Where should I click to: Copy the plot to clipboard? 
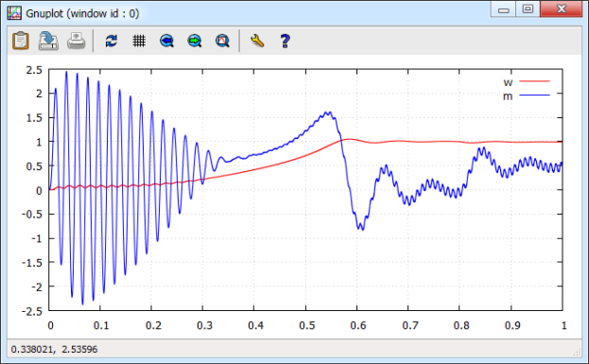20,41
